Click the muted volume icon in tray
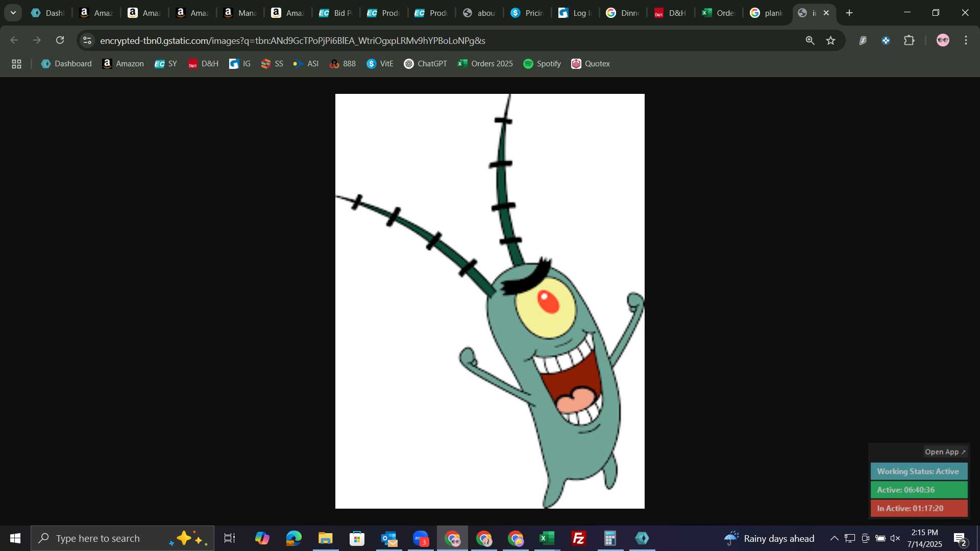The image size is (980, 551). pyautogui.click(x=895, y=538)
